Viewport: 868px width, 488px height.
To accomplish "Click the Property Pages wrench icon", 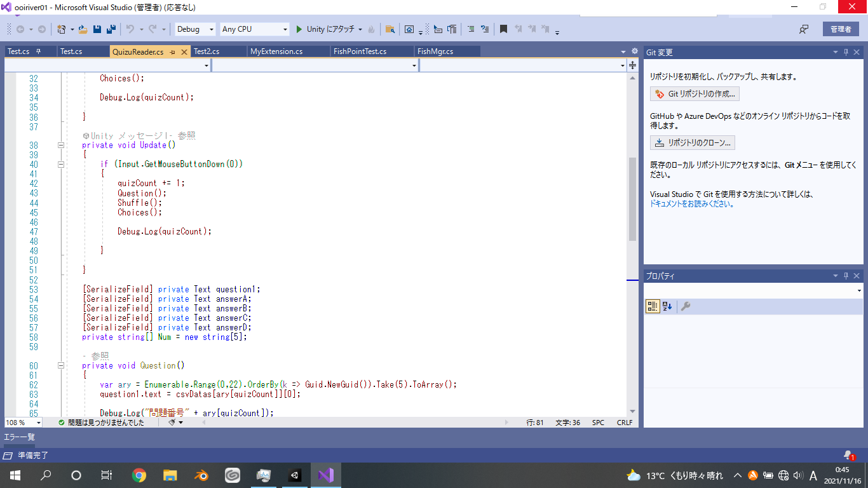I will [686, 306].
